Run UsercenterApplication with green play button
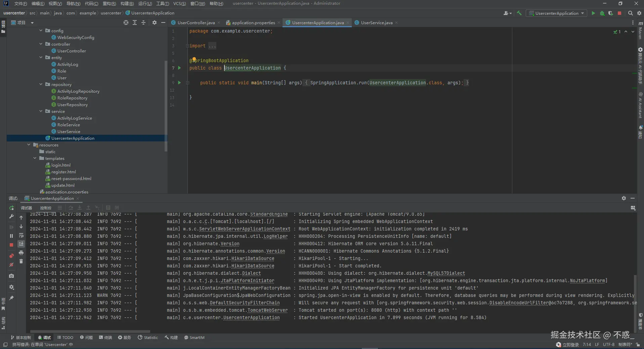The image size is (644, 349). pos(593,13)
